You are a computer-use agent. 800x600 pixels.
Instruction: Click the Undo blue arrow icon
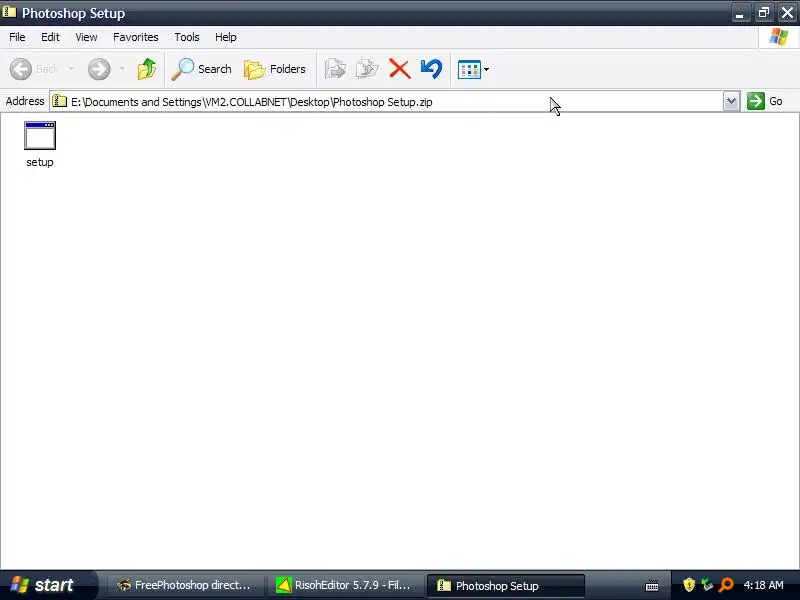[431, 69]
